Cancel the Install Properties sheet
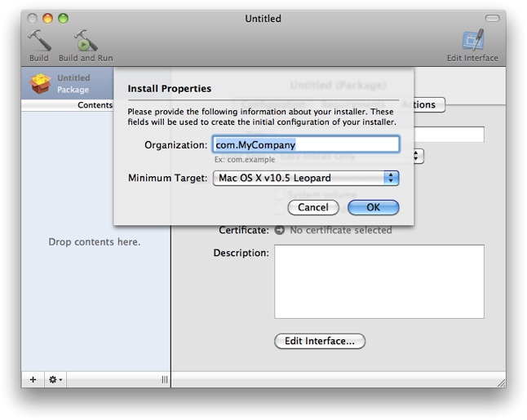The width and height of the screenshot is (527, 420). coord(313,208)
